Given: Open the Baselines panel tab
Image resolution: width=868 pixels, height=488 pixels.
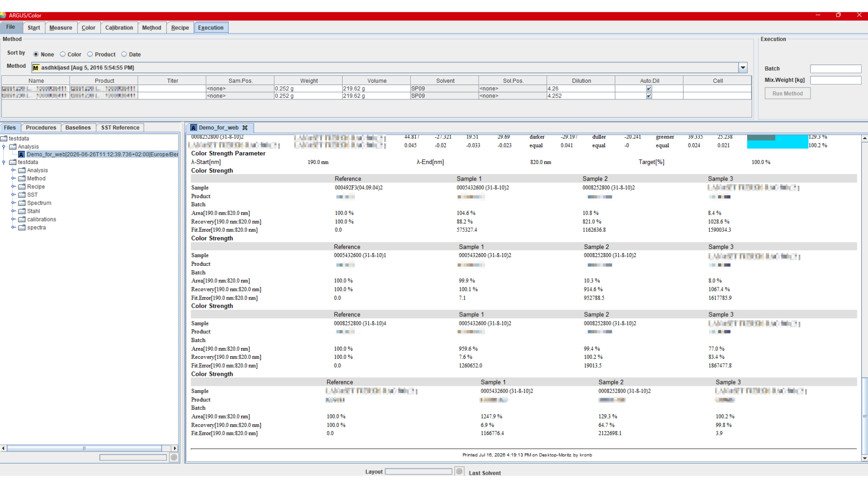Looking at the screenshot, I should pos(78,128).
